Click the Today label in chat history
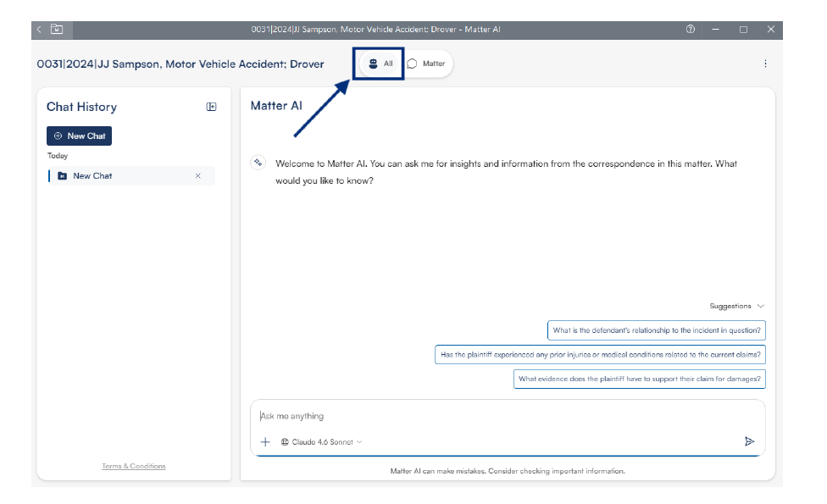827x504 pixels. click(x=58, y=156)
